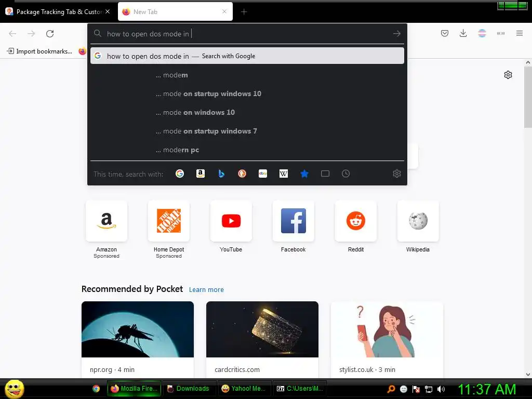Click the 11:37 AM taskbar clock
This screenshot has height=399, width=532.
coord(487,389)
